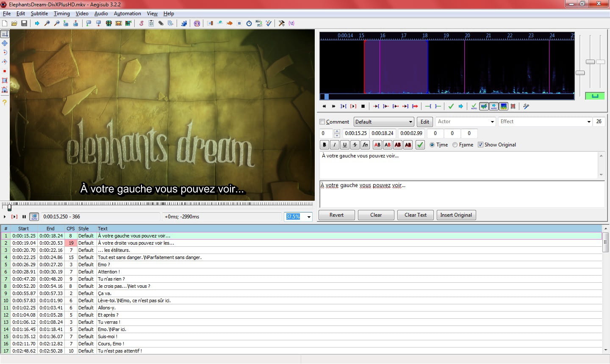Select the Frame radio button
The width and height of the screenshot is (610, 364).
click(x=455, y=145)
